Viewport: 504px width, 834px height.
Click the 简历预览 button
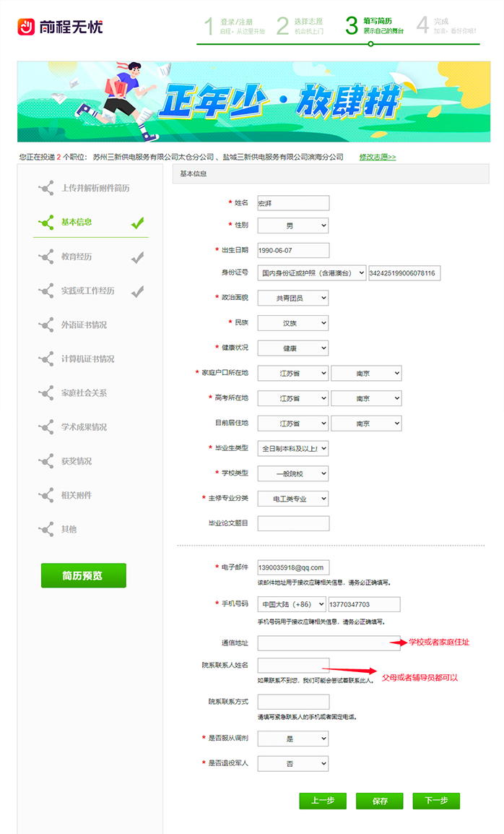pos(84,575)
